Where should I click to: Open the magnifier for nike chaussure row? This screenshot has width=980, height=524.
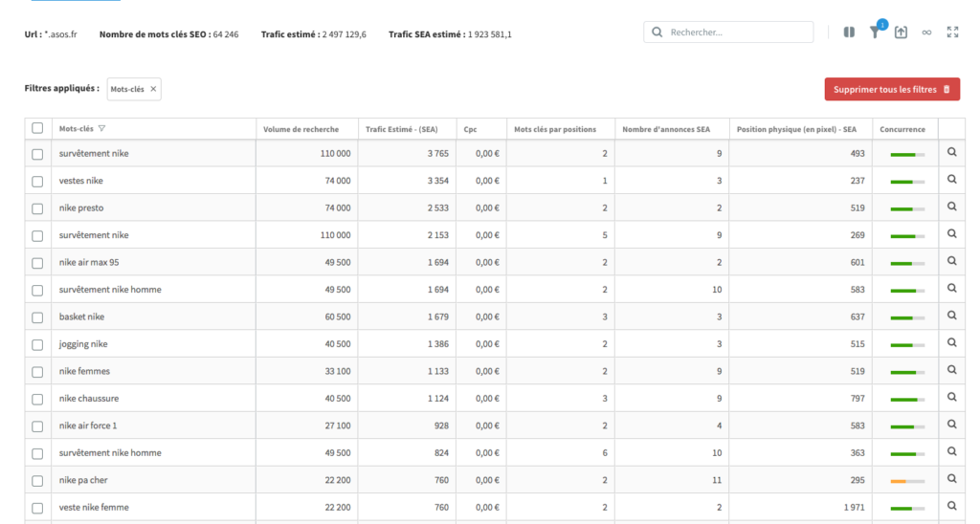[x=952, y=397]
